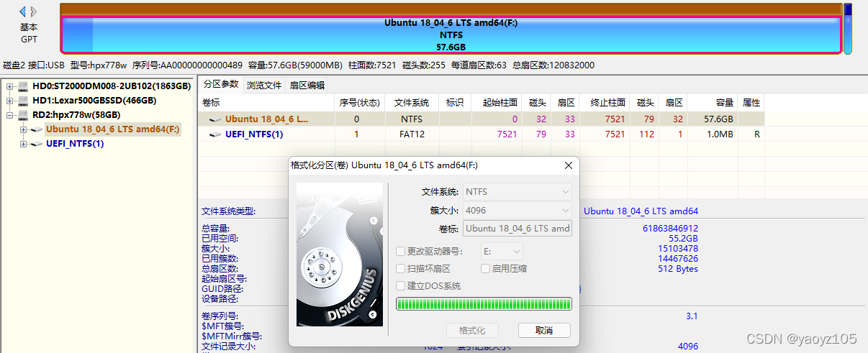Click the 起始柱面 column header
868x353 pixels.
pos(496,103)
